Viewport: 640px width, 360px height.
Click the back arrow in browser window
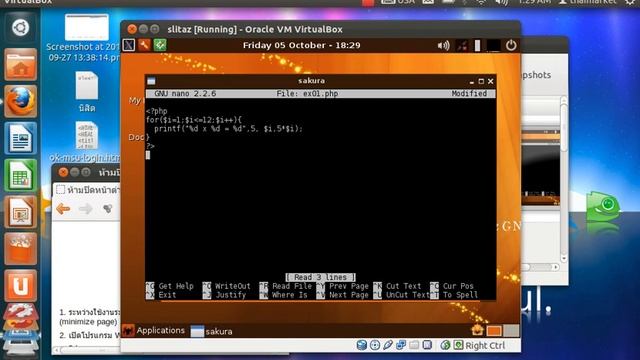click(x=63, y=209)
